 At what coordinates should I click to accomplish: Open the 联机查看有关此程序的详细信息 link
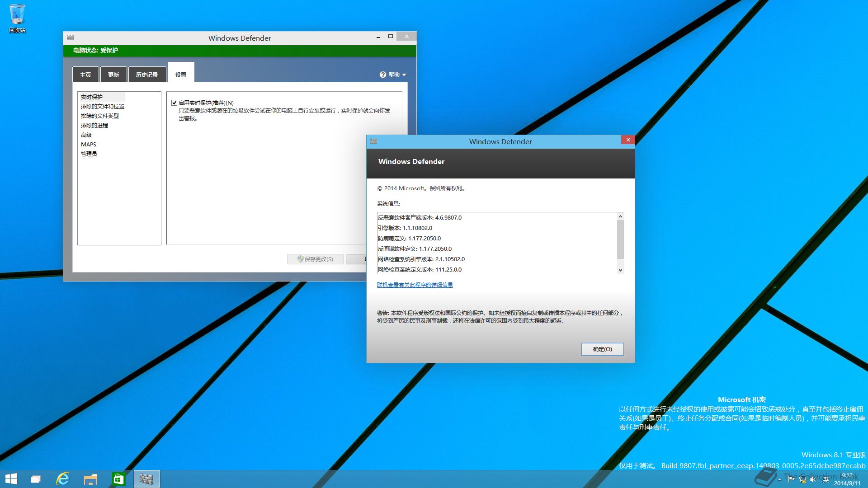tap(415, 285)
